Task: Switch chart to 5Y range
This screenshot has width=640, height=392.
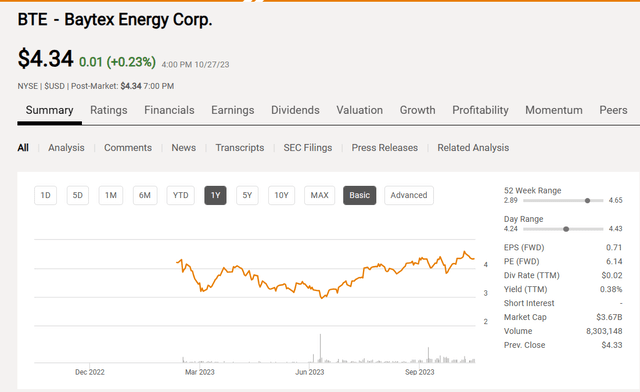Action: coord(247,195)
